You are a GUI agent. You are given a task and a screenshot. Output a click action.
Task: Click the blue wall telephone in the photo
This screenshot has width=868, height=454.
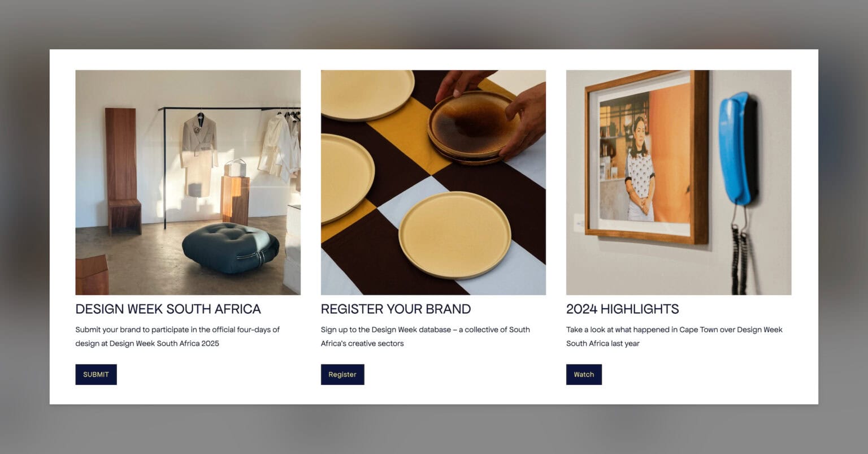[738, 148]
